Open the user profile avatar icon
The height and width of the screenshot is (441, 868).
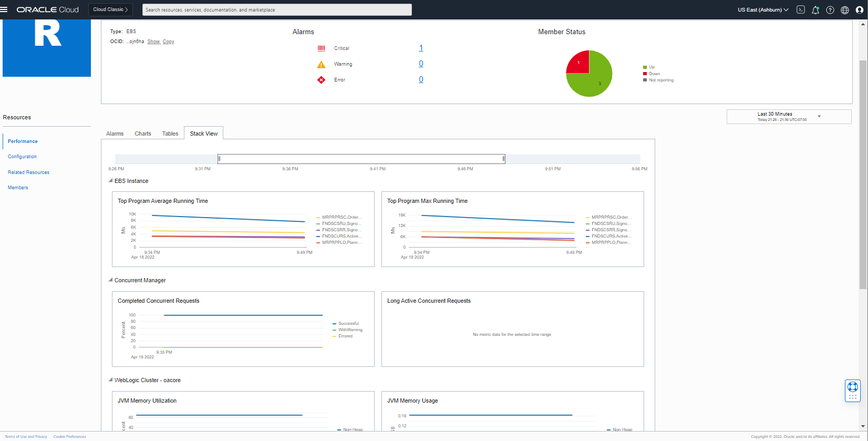tap(860, 10)
